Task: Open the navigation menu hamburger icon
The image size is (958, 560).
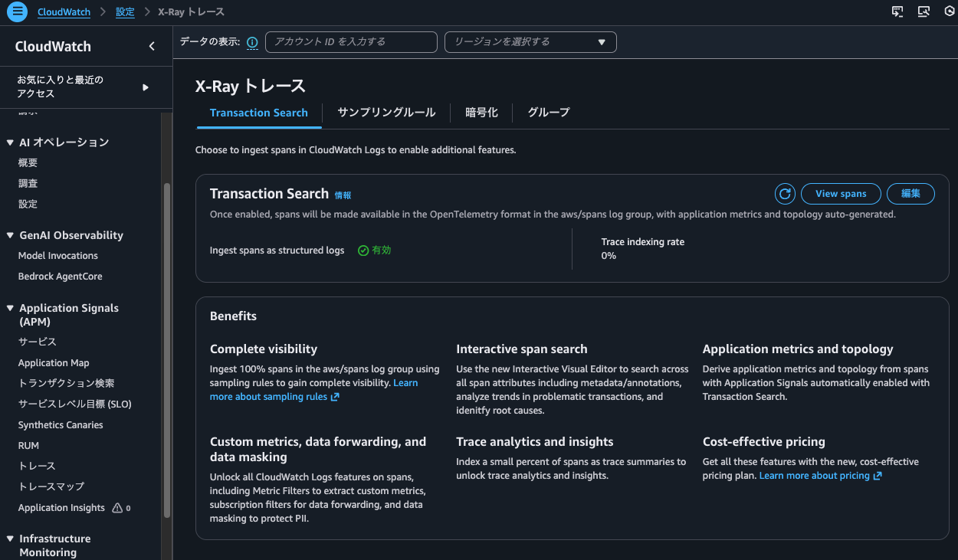Action: click(16, 11)
